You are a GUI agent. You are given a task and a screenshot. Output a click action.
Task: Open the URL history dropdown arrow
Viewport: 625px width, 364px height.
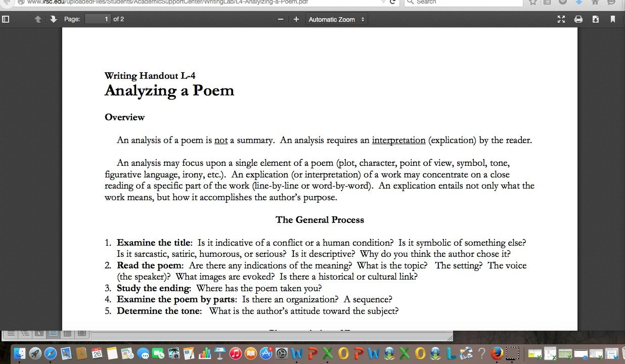384,2
